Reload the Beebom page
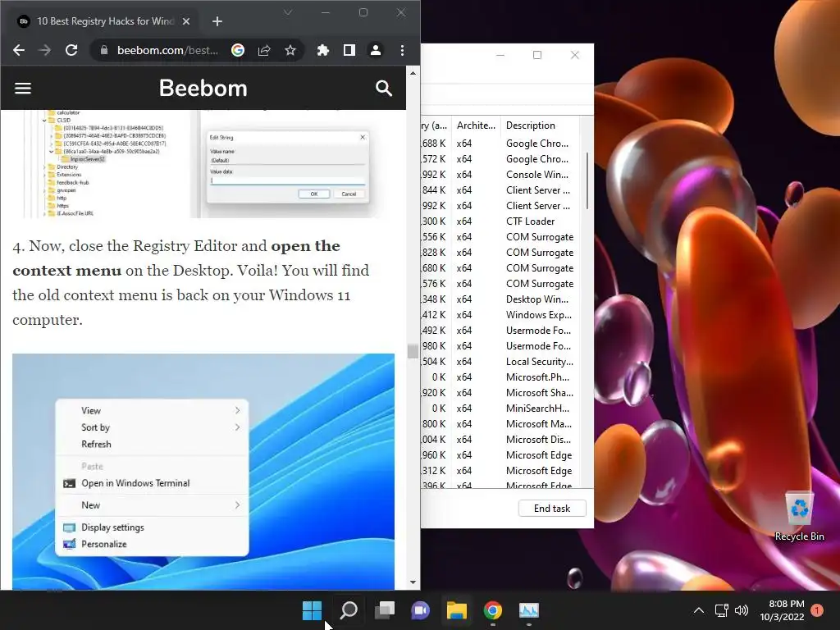The image size is (840, 630). tap(71, 50)
